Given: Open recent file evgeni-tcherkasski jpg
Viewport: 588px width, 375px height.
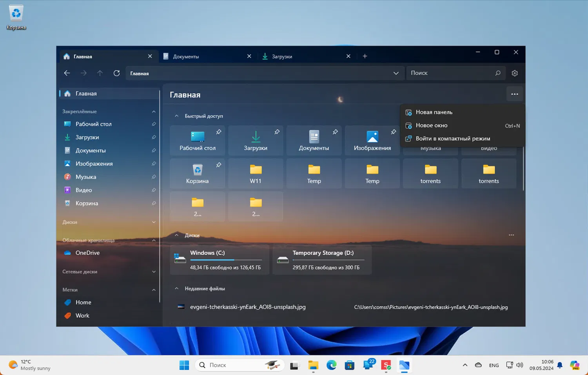Looking at the screenshot, I should click(x=248, y=307).
